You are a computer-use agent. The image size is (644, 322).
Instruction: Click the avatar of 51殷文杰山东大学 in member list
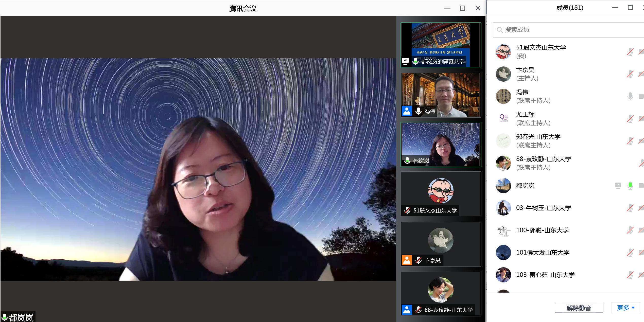tap(503, 52)
